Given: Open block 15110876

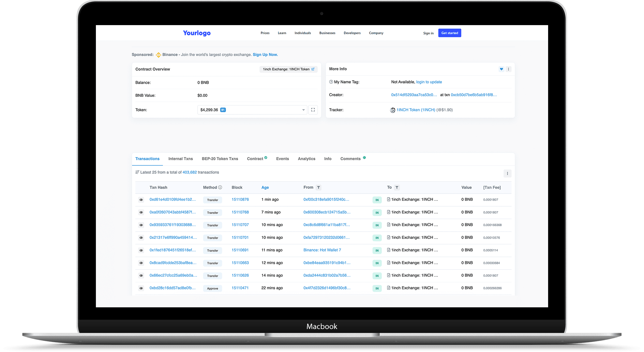Looking at the screenshot, I should point(240,199).
